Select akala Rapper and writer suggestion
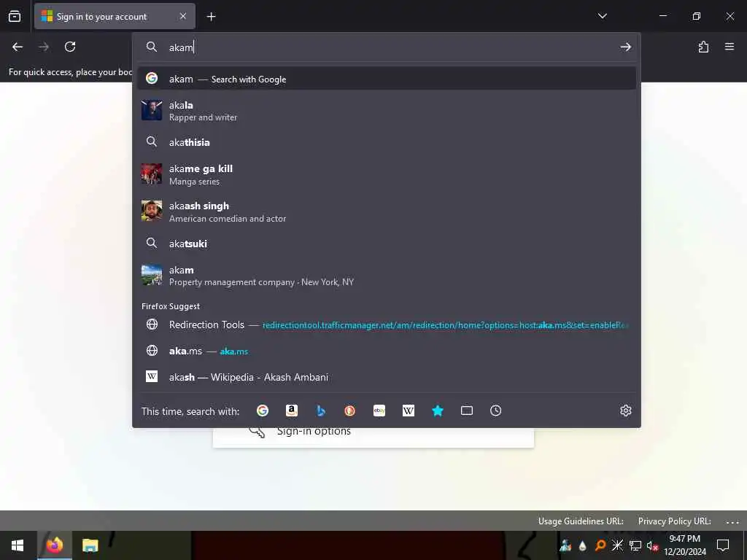Image resolution: width=747 pixels, height=560 pixels. (x=387, y=111)
